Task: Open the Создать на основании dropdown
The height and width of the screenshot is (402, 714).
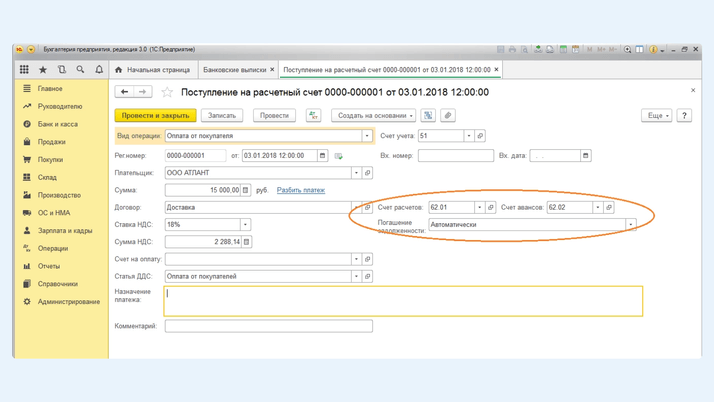Action: (373, 116)
